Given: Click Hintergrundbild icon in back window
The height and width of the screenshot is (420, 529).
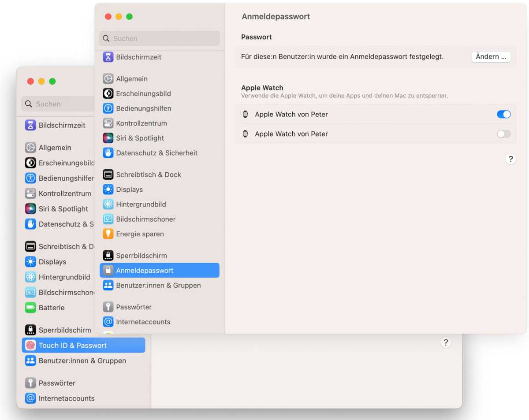Looking at the screenshot, I should (30, 277).
